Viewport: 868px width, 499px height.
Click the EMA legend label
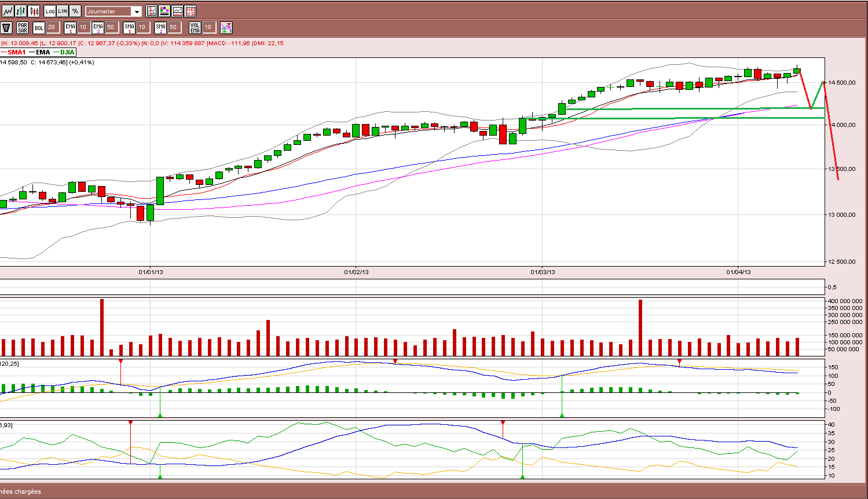(43, 53)
